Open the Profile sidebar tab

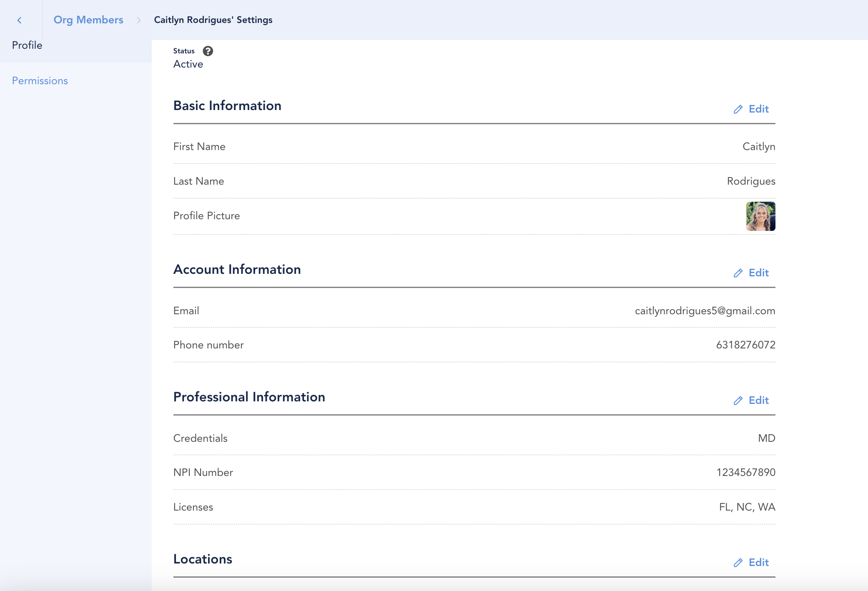point(27,45)
